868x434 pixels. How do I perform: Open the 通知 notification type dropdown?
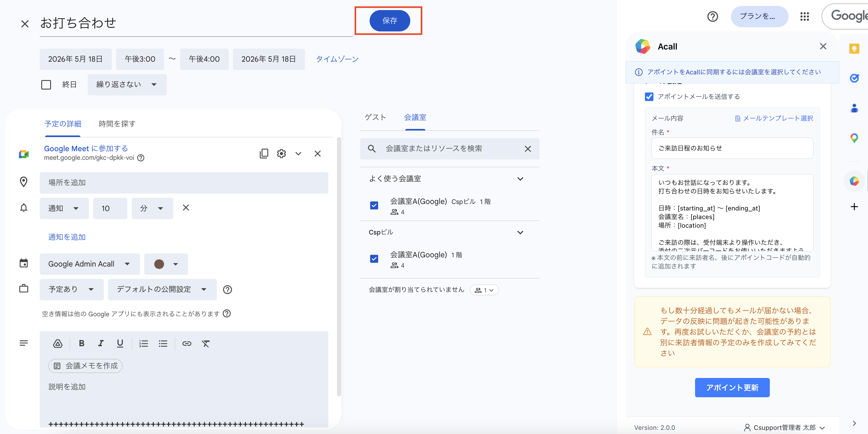point(64,208)
